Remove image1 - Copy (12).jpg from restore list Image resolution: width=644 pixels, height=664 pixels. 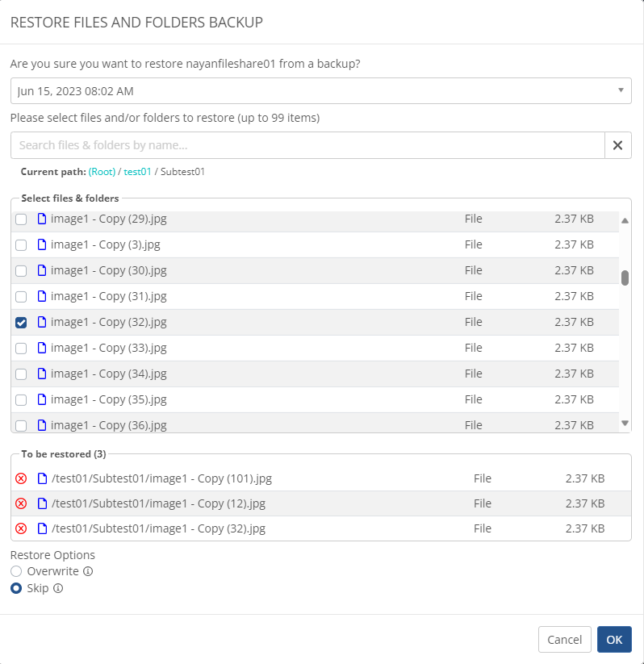tap(21, 503)
